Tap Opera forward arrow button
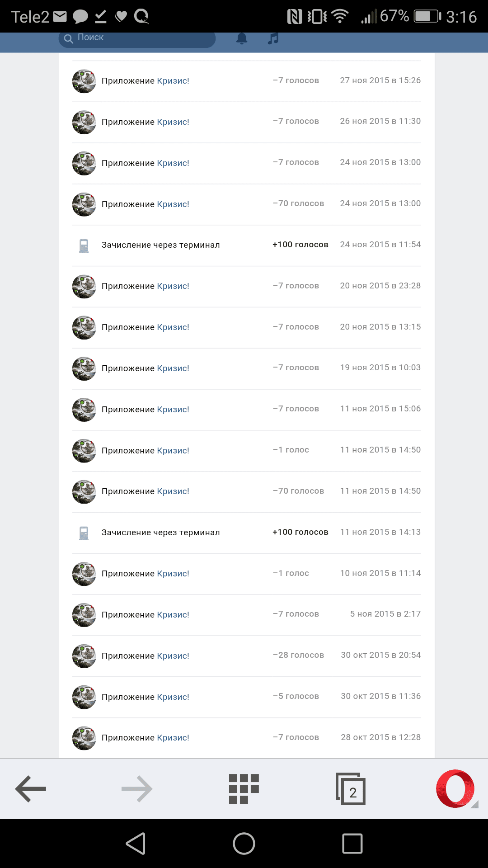This screenshot has width=488, height=868. [x=137, y=789]
